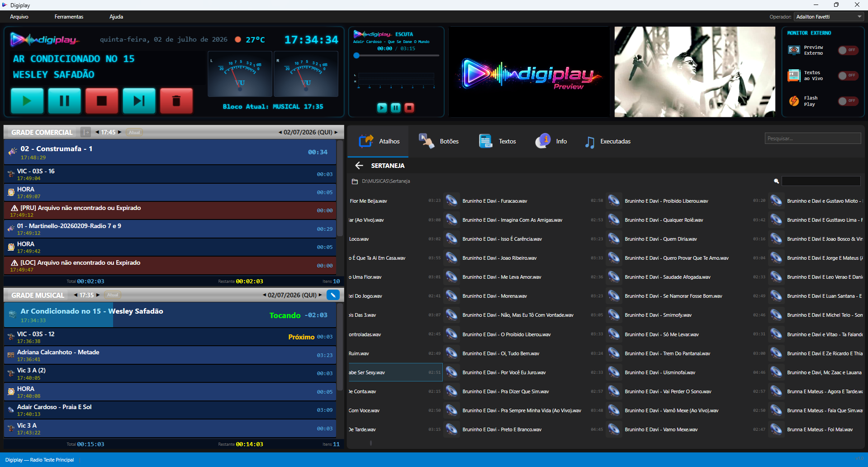Click Atual button in Grade Musical header

coord(113,295)
